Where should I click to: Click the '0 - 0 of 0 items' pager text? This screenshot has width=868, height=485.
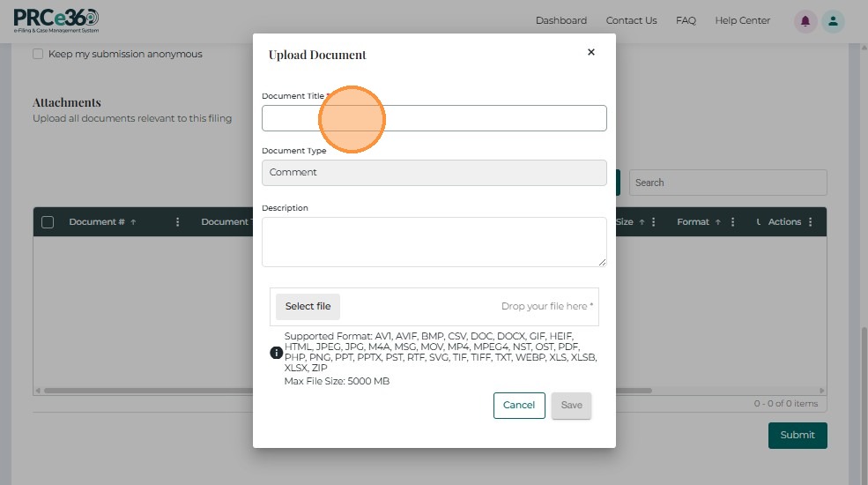[785, 404]
